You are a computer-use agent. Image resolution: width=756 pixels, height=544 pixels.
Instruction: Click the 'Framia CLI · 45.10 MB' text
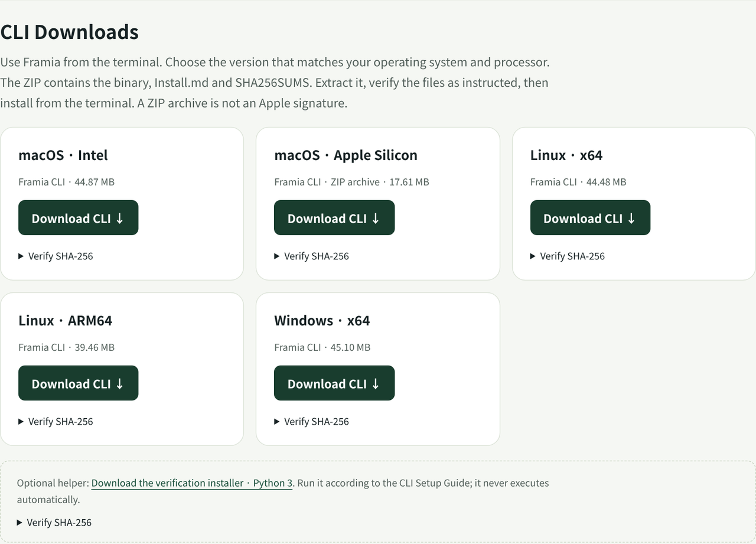(322, 347)
